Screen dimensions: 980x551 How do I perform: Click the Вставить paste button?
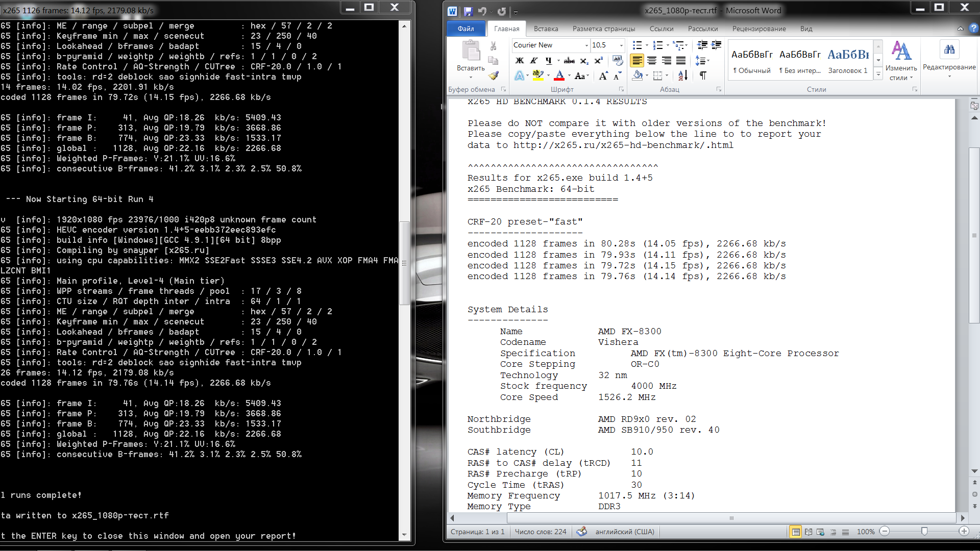(471, 55)
